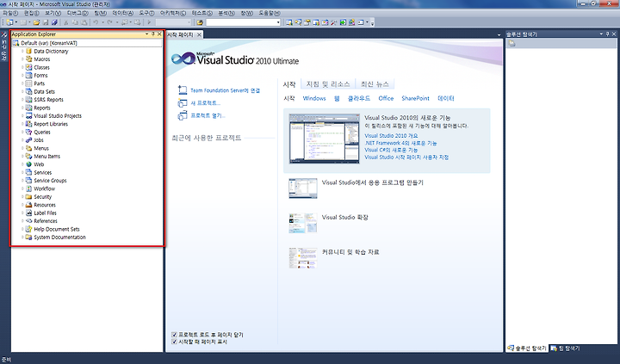Click the Report Libraries node icon
620x364 pixels.
click(28, 124)
